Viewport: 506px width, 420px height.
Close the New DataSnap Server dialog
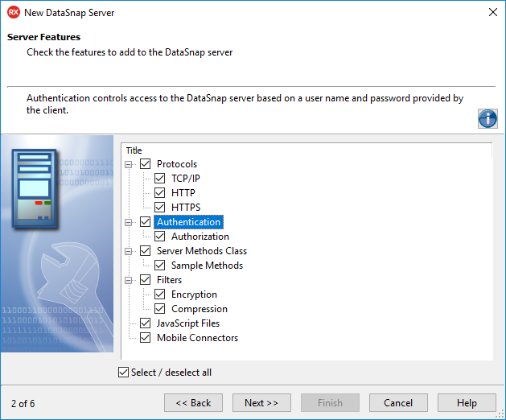coord(492,12)
